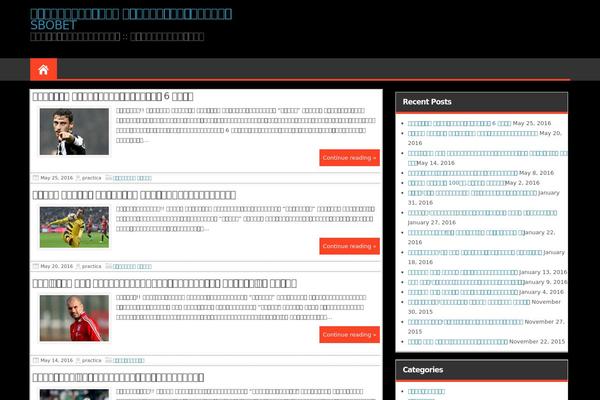Open the recent post dated January 31, 2016

point(472,193)
